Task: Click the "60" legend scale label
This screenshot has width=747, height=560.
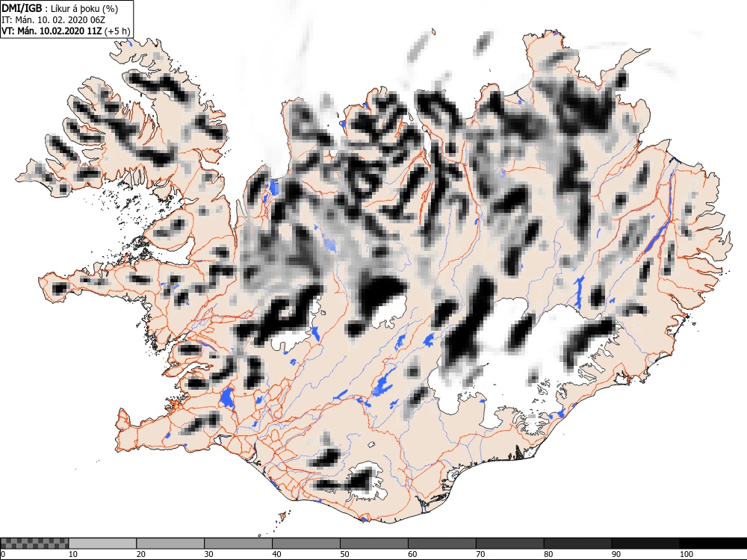Action: tap(412, 554)
